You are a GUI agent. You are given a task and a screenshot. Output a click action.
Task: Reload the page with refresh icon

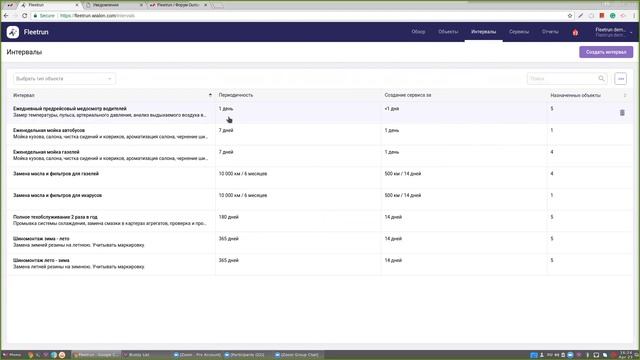click(24, 16)
